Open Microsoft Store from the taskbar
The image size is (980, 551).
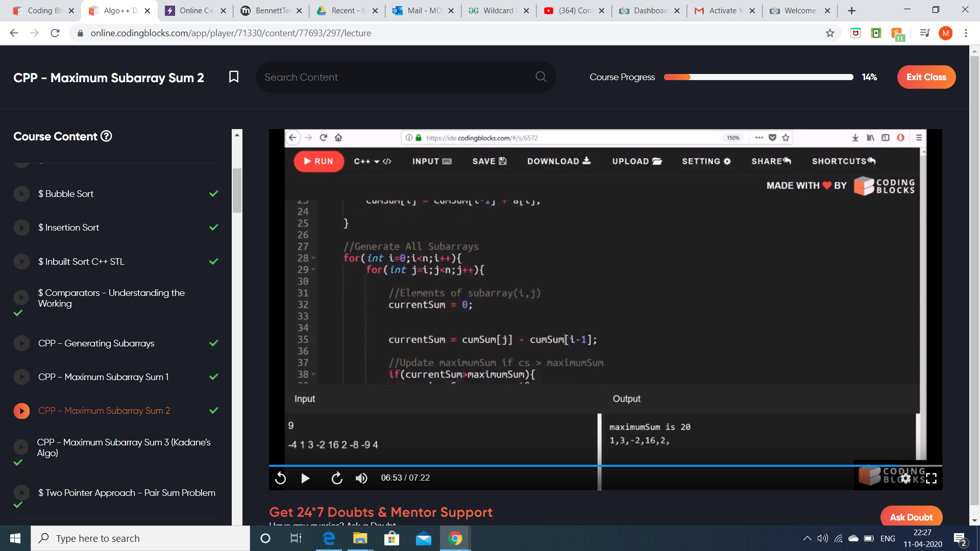391,538
